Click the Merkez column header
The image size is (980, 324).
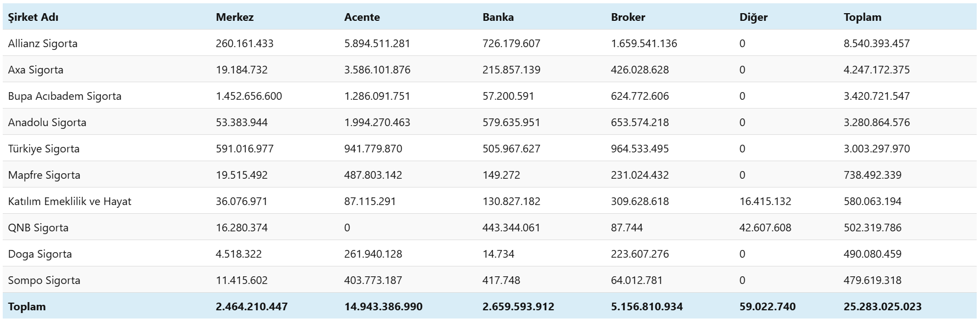point(234,17)
